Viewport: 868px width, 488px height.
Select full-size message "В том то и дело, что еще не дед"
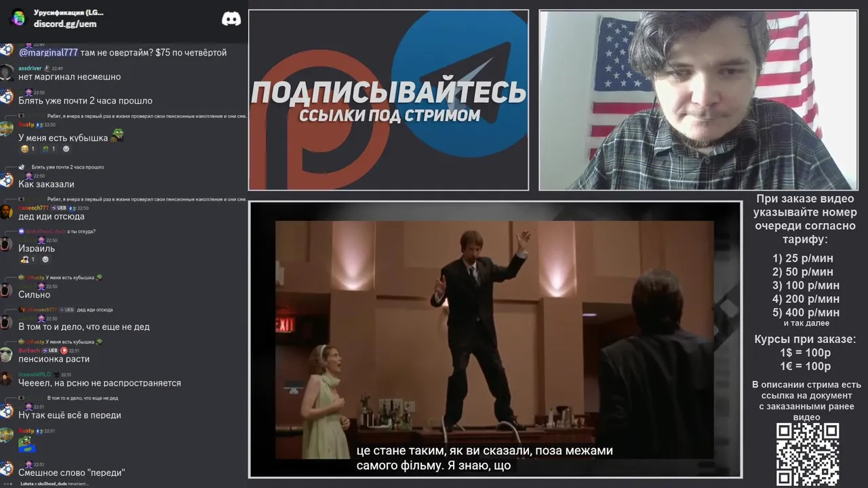[84, 327]
